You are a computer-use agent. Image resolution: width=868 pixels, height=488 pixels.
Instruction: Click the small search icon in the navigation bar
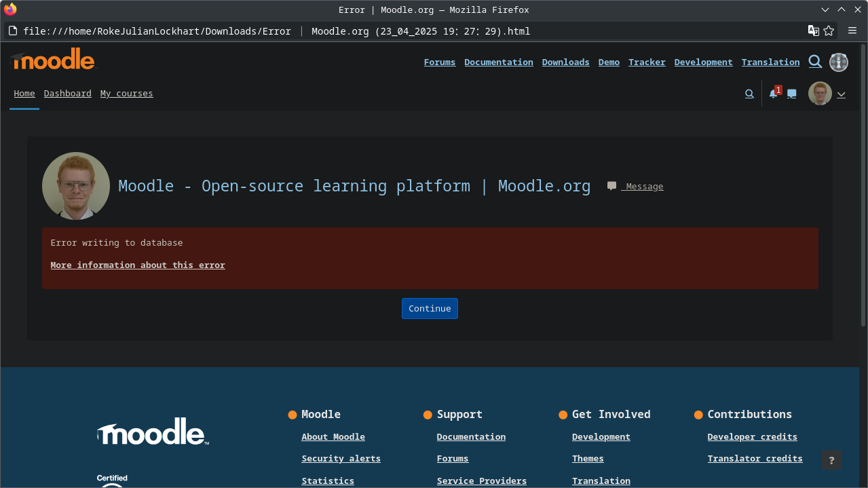(x=749, y=94)
